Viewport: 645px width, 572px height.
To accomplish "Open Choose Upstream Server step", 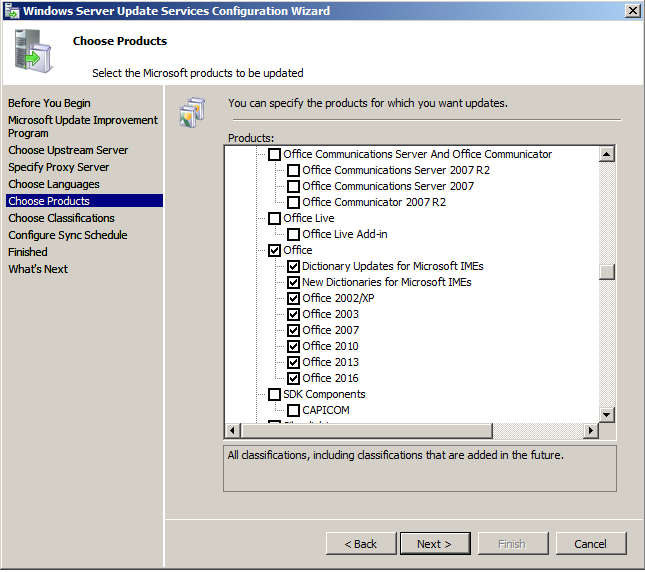I will coord(68,151).
